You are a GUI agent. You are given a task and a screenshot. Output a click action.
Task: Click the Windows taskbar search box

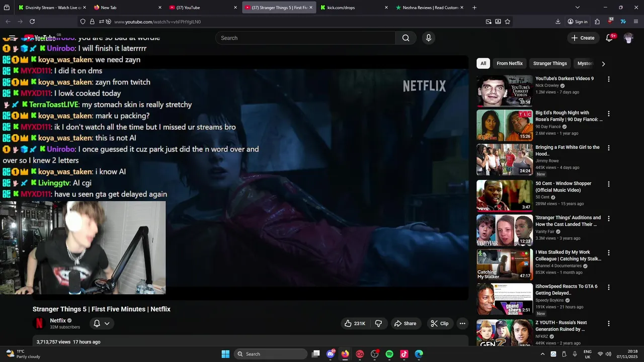click(x=271, y=354)
